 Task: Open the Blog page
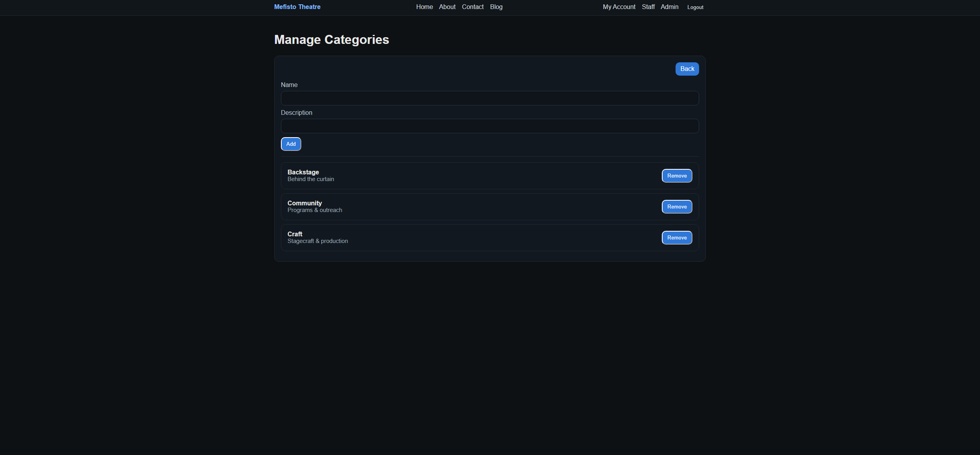pyautogui.click(x=495, y=7)
